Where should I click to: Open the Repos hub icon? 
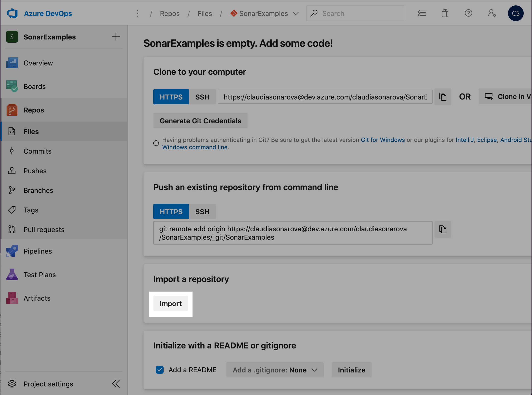[x=12, y=110]
